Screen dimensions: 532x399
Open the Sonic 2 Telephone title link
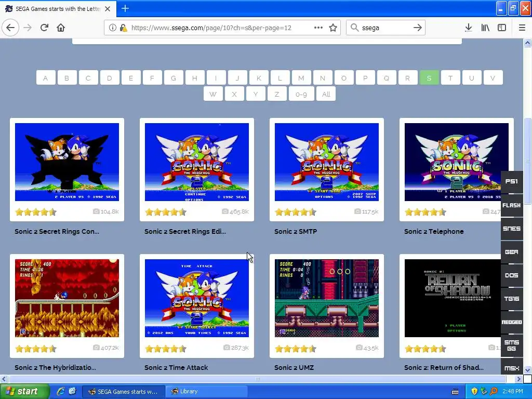(x=434, y=231)
